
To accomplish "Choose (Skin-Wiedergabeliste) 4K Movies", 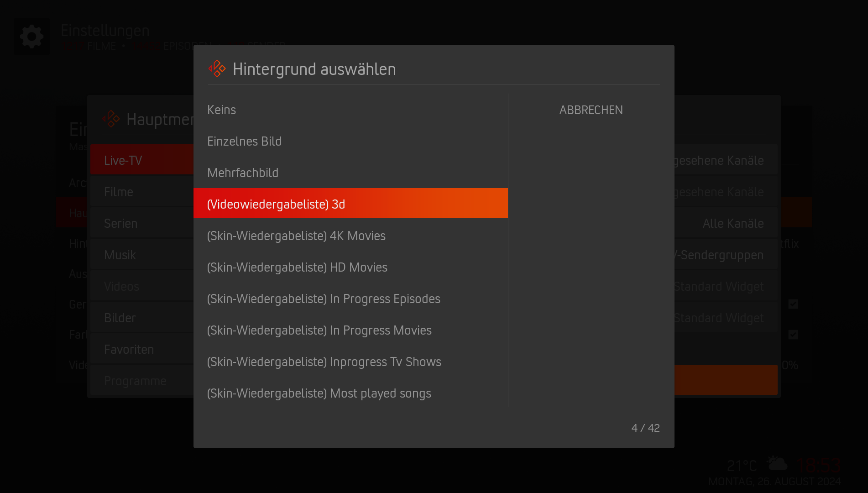I will click(350, 236).
